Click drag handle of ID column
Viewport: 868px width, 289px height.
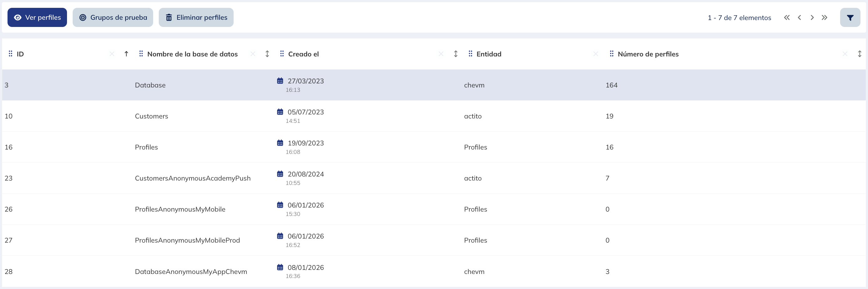click(10, 54)
